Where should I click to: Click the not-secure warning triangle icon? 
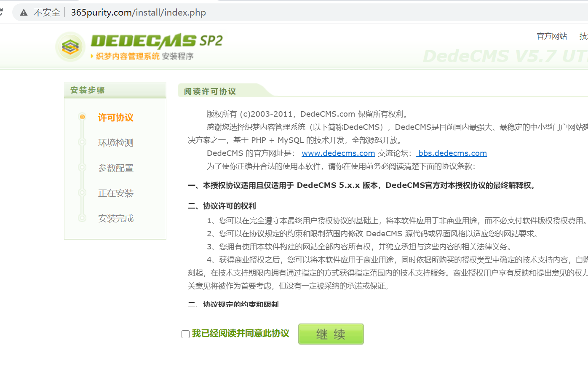click(x=24, y=13)
